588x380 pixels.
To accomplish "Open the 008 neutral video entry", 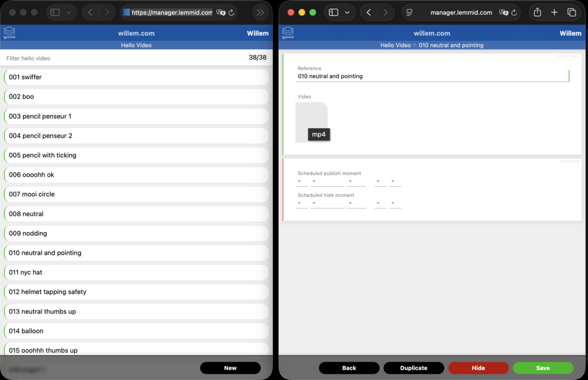I will point(136,214).
